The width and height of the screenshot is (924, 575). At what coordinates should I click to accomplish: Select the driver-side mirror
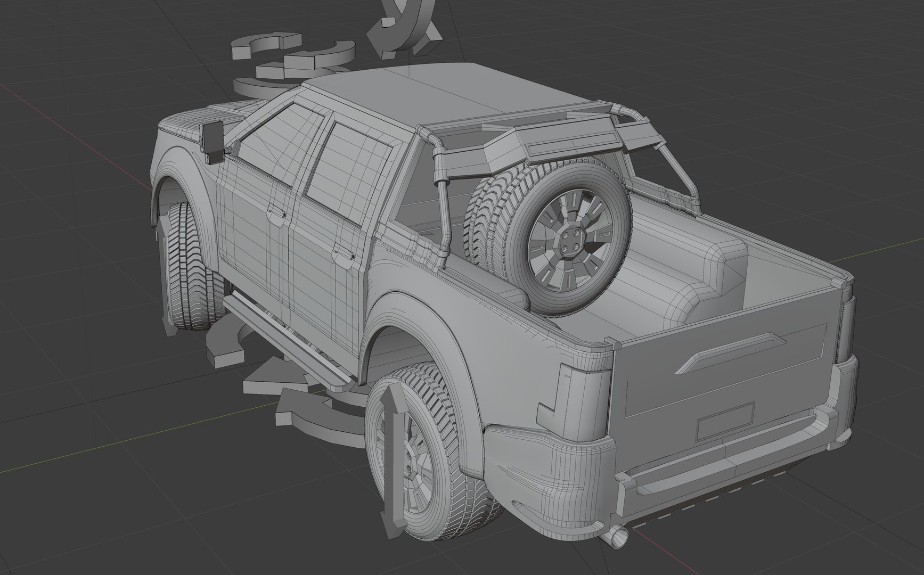pos(214,141)
